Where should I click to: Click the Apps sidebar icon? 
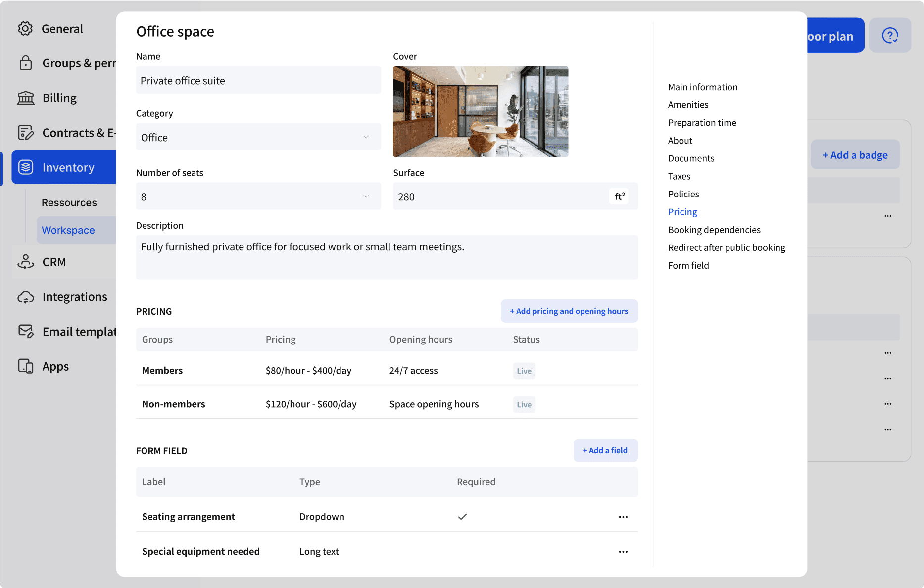click(x=26, y=366)
